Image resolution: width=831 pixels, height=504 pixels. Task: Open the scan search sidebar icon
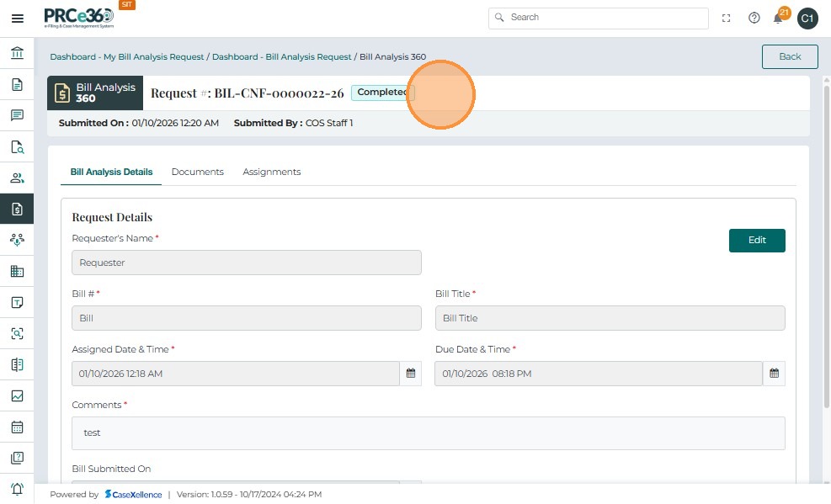point(17,333)
